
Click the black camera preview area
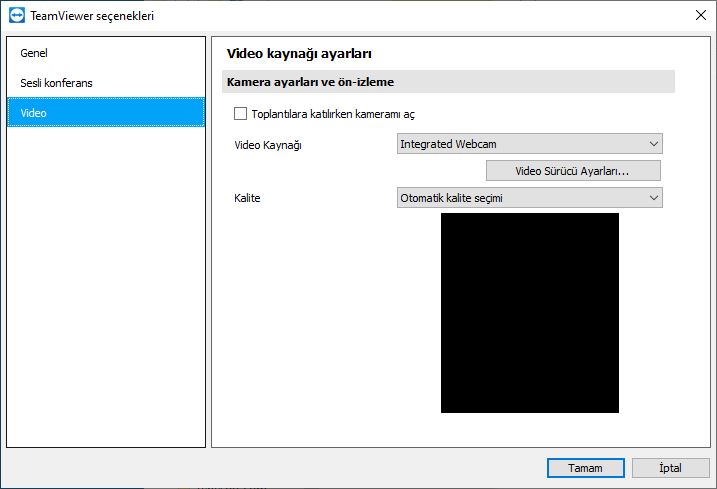tap(530, 313)
